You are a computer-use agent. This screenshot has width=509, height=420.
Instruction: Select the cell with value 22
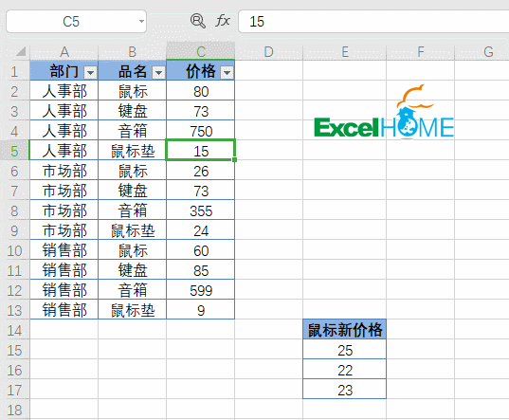coord(345,370)
